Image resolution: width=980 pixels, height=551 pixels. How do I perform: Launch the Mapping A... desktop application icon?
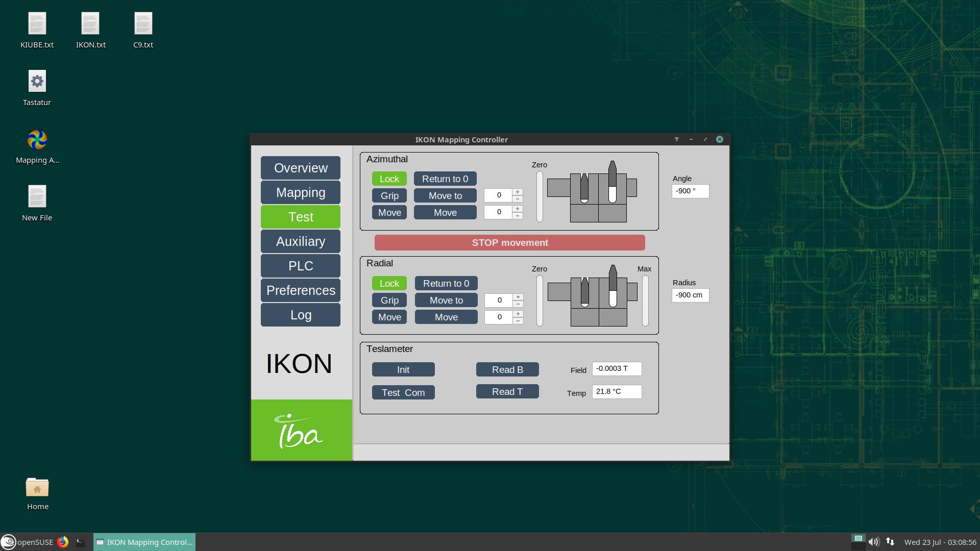tap(37, 146)
